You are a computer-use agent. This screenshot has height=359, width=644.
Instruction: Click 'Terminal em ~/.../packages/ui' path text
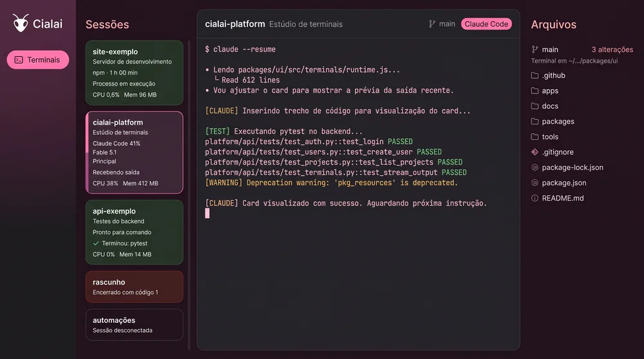click(x=574, y=60)
